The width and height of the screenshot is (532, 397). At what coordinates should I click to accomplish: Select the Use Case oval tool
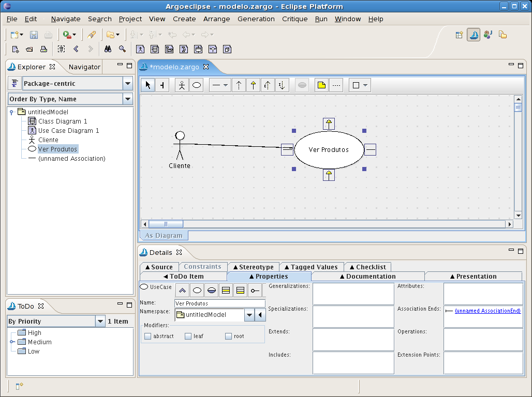pyautogui.click(x=197, y=84)
